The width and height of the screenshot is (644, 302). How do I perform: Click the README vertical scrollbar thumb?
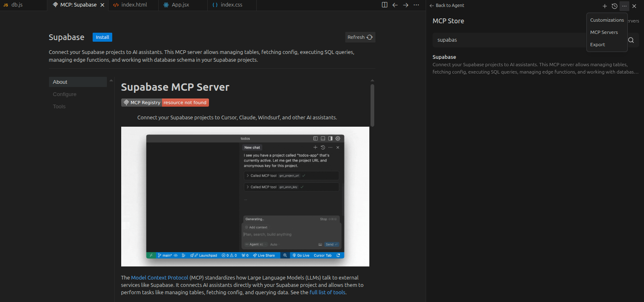coord(372,105)
